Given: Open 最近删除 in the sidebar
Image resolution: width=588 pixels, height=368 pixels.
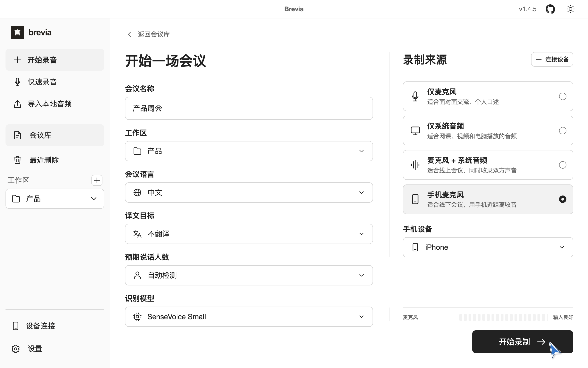Looking at the screenshot, I should click(x=55, y=160).
